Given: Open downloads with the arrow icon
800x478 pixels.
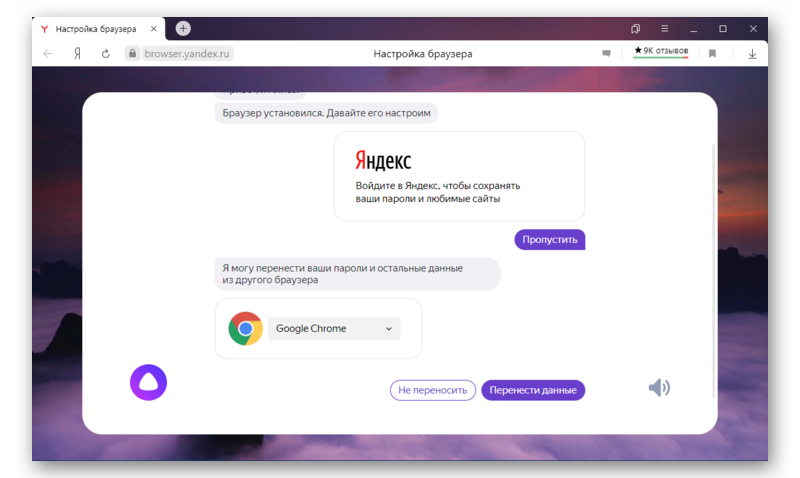Looking at the screenshot, I should pyautogui.click(x=752, y=54).
